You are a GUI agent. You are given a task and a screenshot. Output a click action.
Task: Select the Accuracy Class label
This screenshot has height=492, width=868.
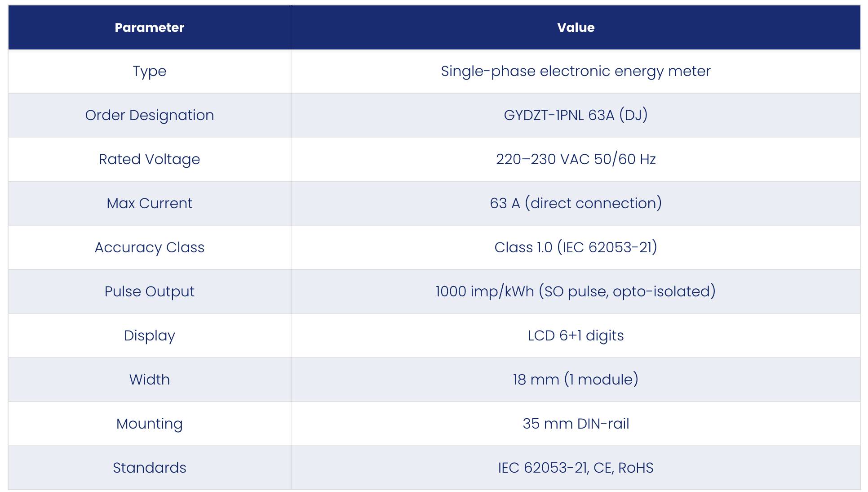tap(150, 248)
